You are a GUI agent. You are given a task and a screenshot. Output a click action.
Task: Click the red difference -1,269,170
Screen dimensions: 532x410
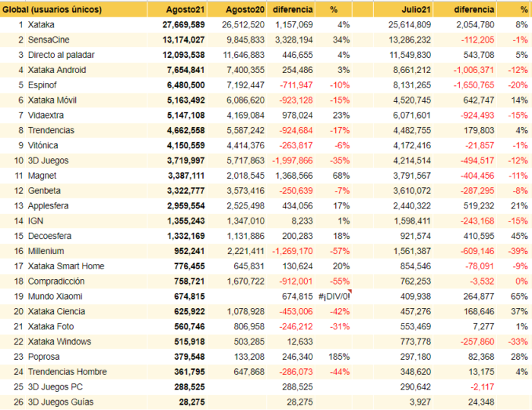[293, 251]
